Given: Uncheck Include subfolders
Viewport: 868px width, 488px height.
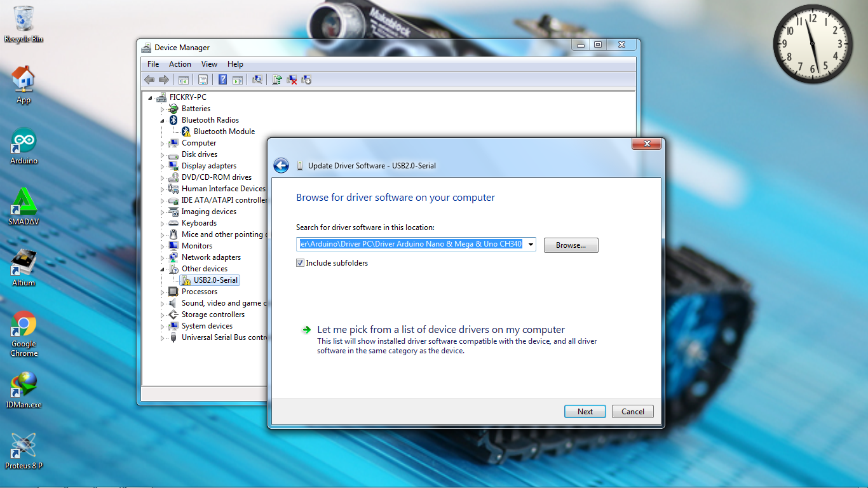Looking at the screenshot, I should (x=300, y=262).
